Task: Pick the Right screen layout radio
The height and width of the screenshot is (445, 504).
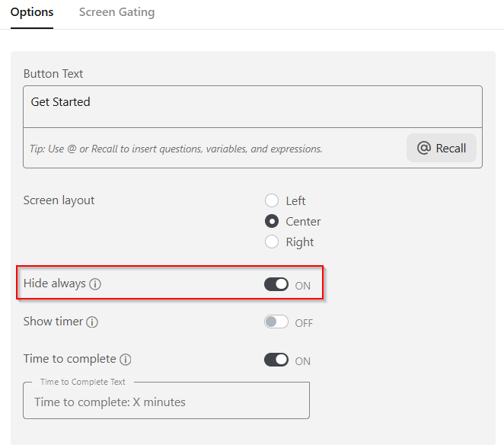Action: (x=272, y=242)
